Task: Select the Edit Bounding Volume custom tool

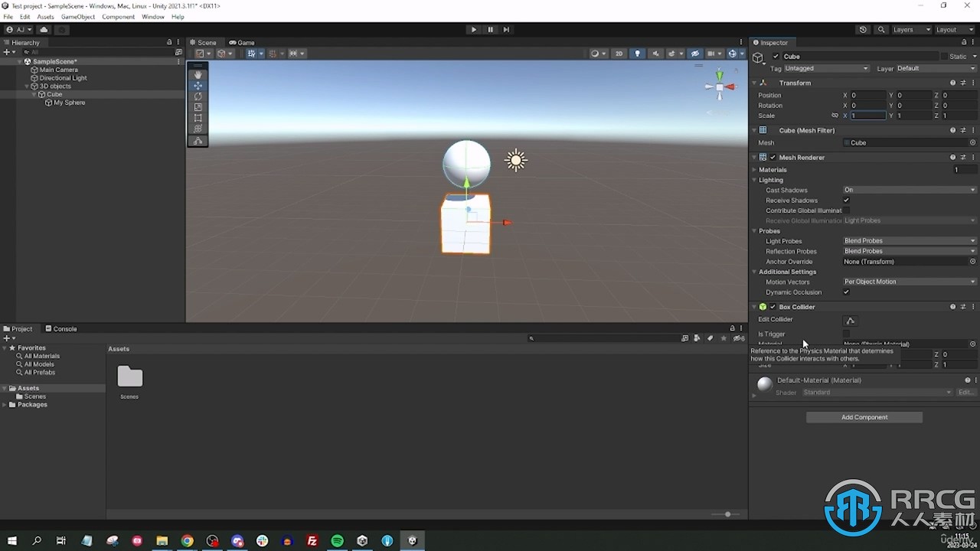Action: point(198,141)
